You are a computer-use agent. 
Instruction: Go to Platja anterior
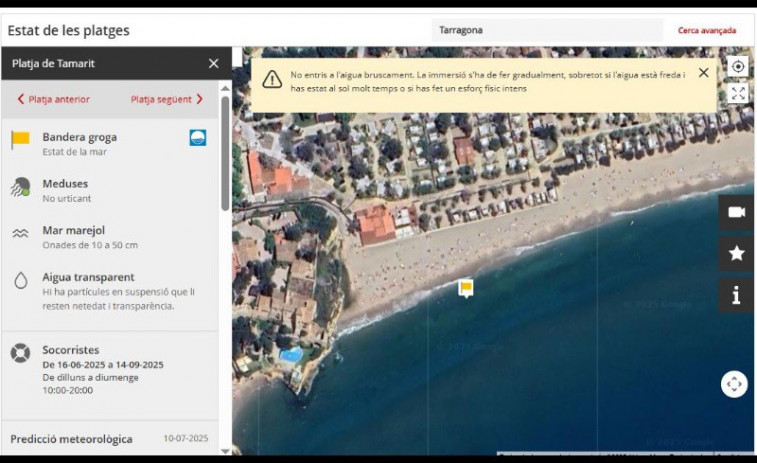pos(58,99)
